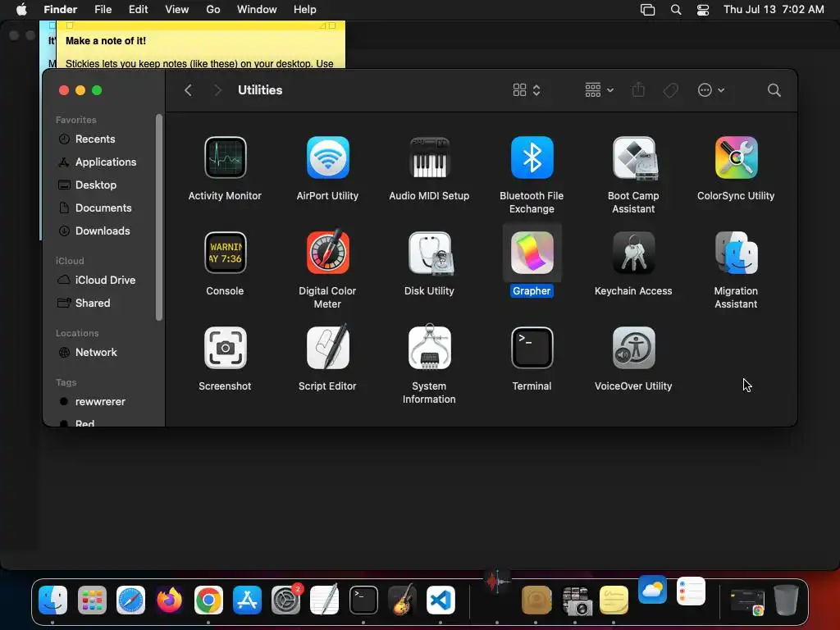Select the Script Editor icon

click(328, 347)
